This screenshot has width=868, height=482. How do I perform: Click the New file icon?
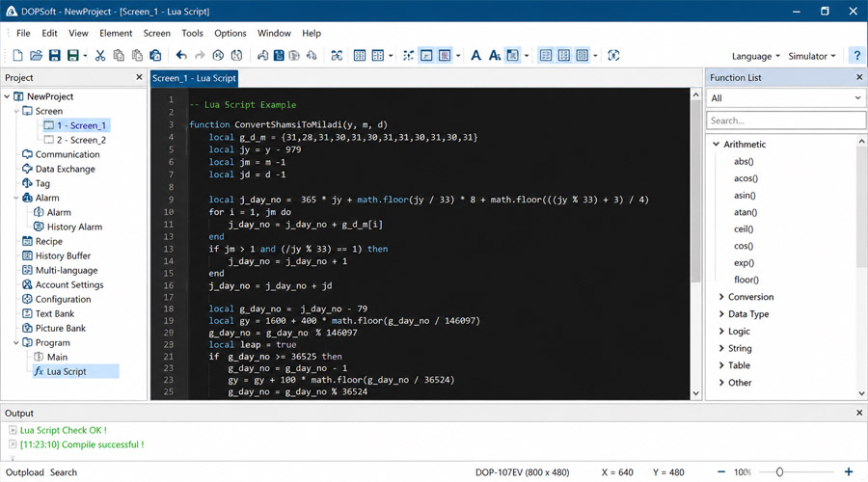tap(17, 55)
